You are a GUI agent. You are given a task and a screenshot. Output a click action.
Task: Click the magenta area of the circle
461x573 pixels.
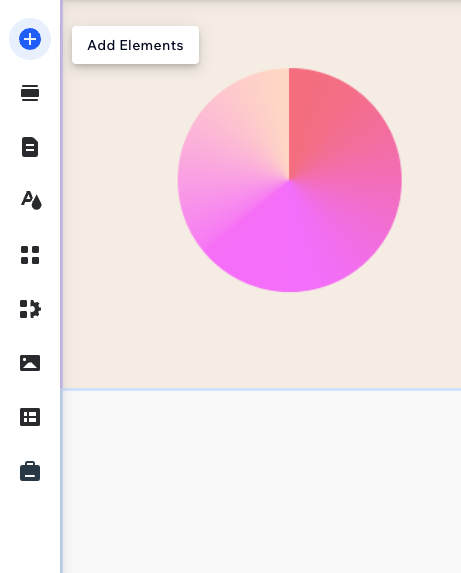(285, 248)
